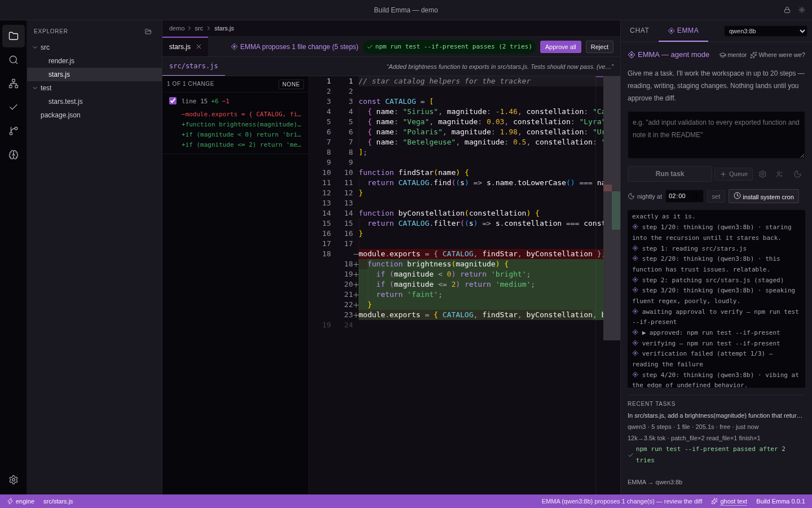The image size is (812, 508).
Task: Close the stars.js editor tab
Action: coord(198,47)
